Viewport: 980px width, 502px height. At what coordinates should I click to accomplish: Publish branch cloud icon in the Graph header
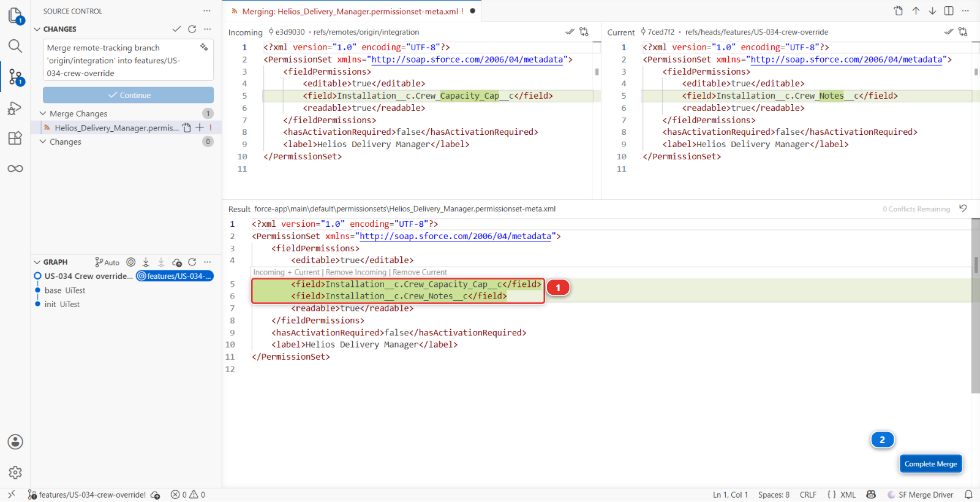[177, 262]
